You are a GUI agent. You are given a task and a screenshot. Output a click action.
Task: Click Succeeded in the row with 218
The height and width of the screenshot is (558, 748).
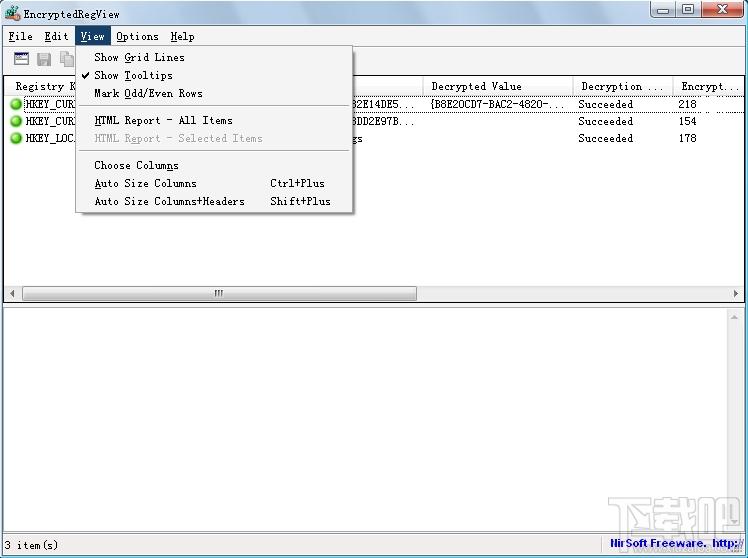[605, 104]
